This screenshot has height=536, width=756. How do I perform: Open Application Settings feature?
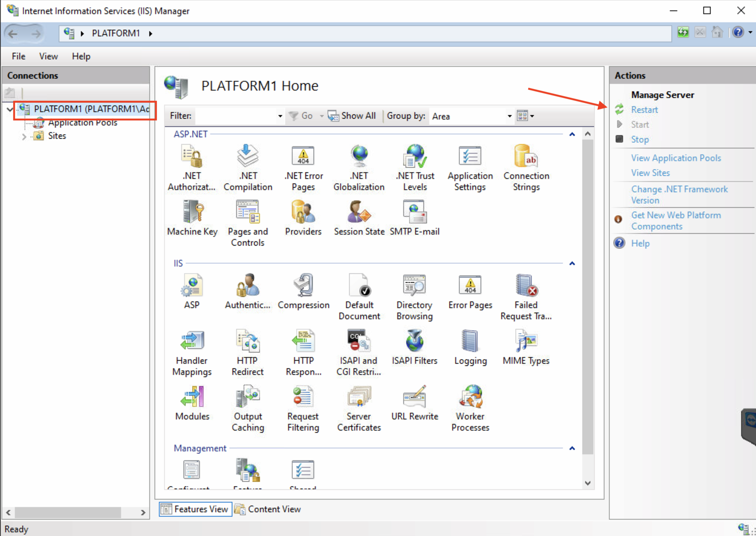(x=470, y=168)
